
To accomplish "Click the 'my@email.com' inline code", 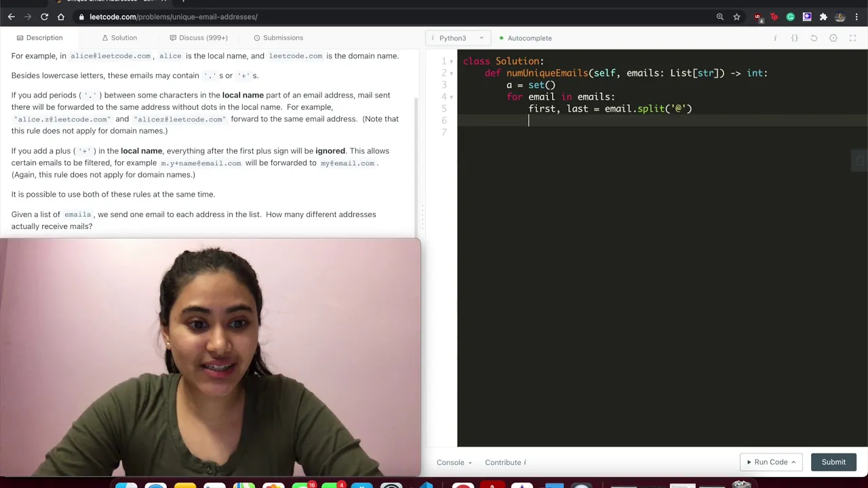I will point(347,163).
